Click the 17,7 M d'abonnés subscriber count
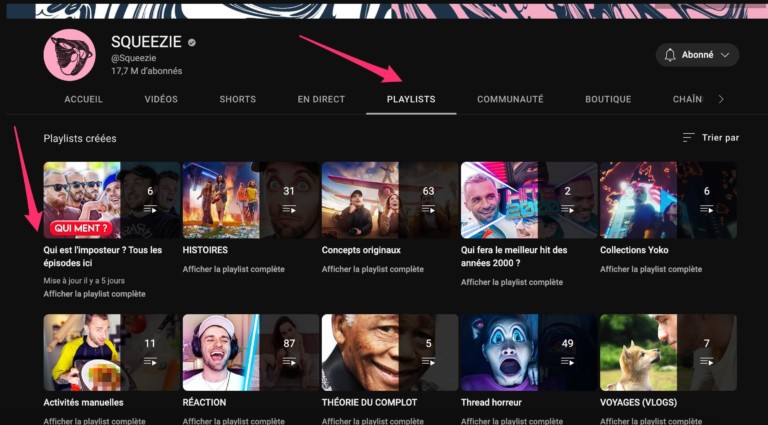The width and height of the screenshot is (768, 425). tap(146, 71)
